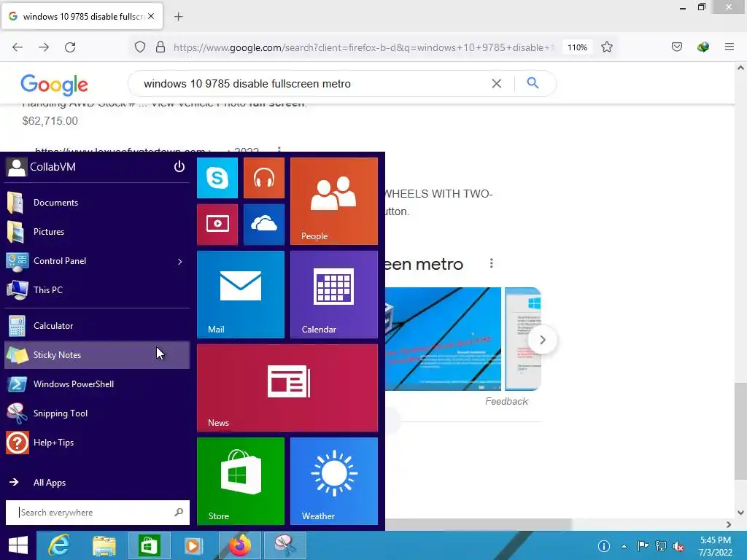
Task: Switch to Snipping Tool on taskbar
Action: [x=285, y=545]
